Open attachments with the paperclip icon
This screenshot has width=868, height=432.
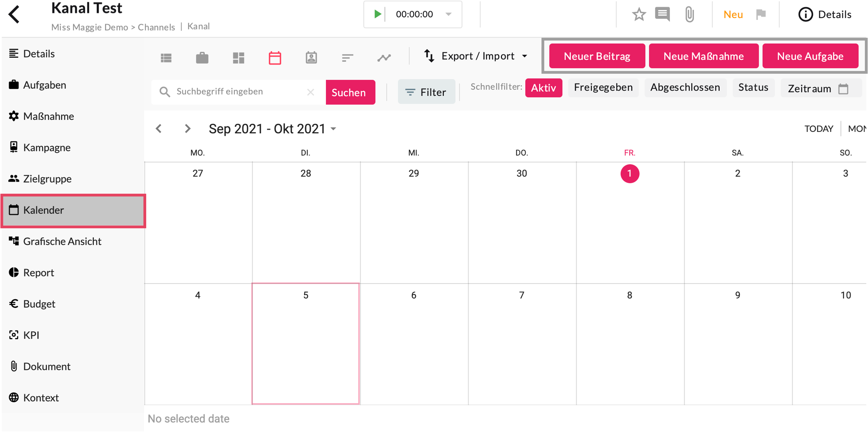point(689,15)
